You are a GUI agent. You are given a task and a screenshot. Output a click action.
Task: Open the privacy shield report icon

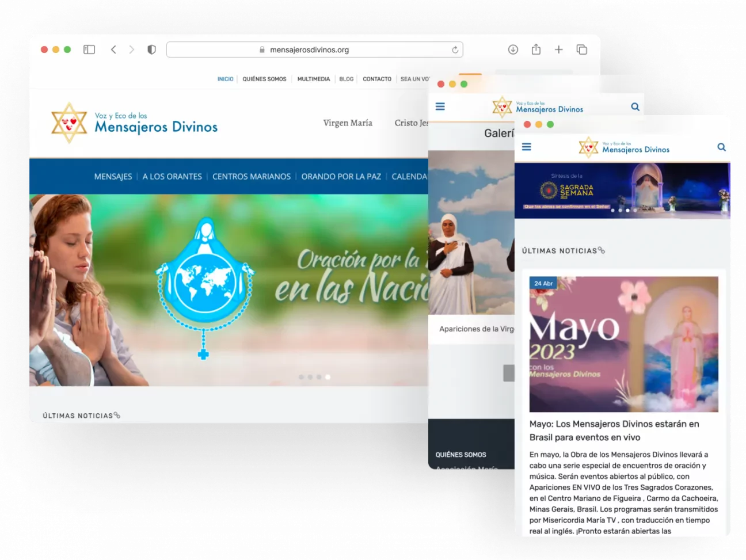[x=151, y=49]
